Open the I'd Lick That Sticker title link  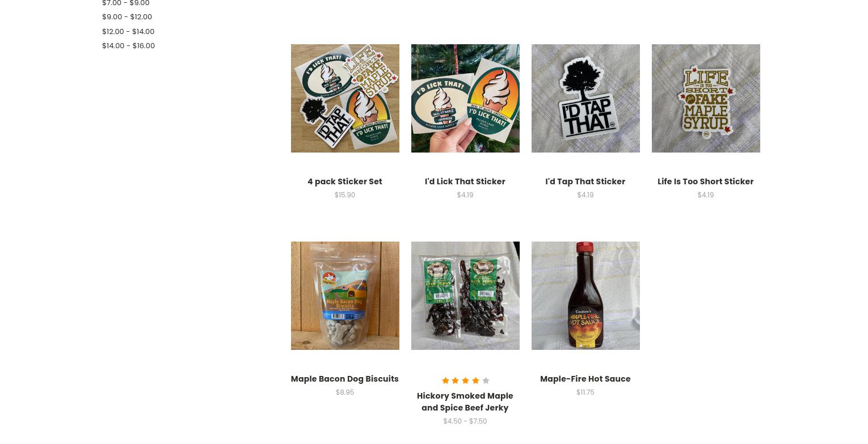[465, 181]
